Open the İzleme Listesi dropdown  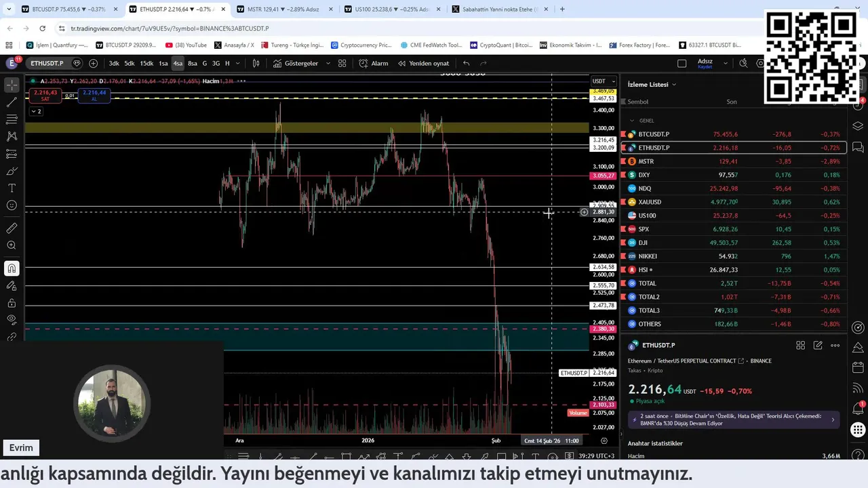tap(652, 84)
